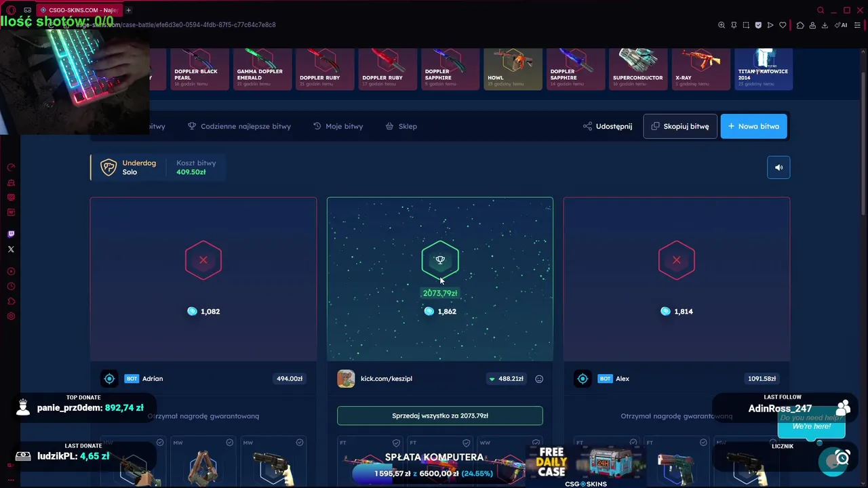
Task: Open the snapshot capture tool icon
Action: point(746,25)
